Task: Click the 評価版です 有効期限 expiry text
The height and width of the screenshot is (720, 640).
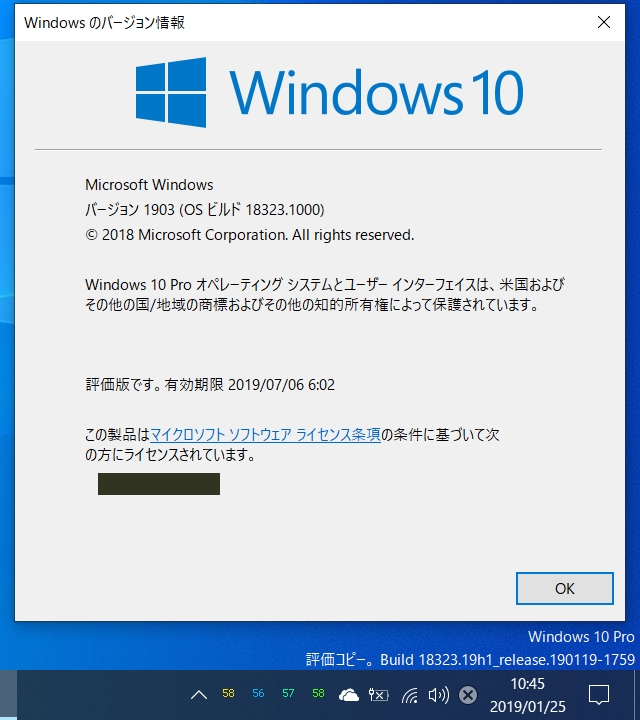Action: pyautogui.click(x=210, y=384)
